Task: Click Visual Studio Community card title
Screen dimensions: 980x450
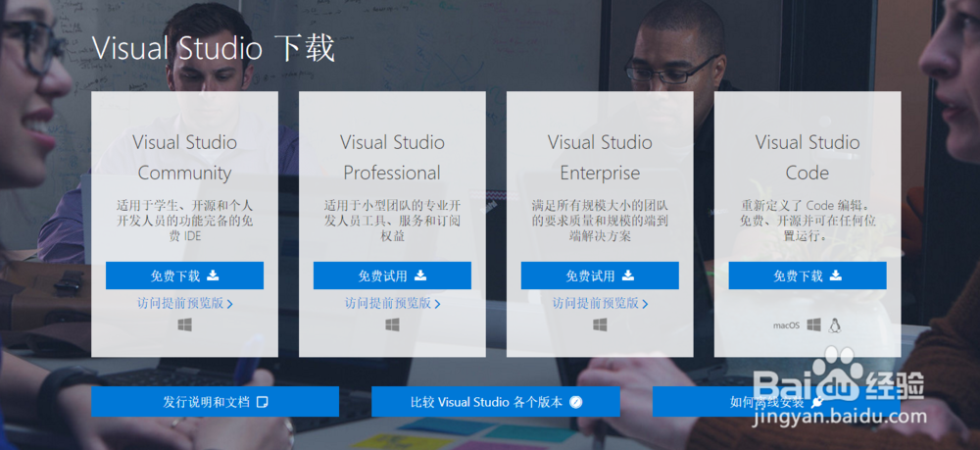Action: point(185,158)
